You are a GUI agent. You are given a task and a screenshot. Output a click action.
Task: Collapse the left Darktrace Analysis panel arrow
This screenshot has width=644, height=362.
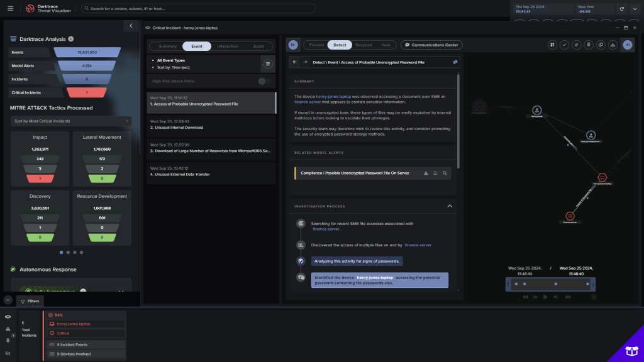click(131, 26)
